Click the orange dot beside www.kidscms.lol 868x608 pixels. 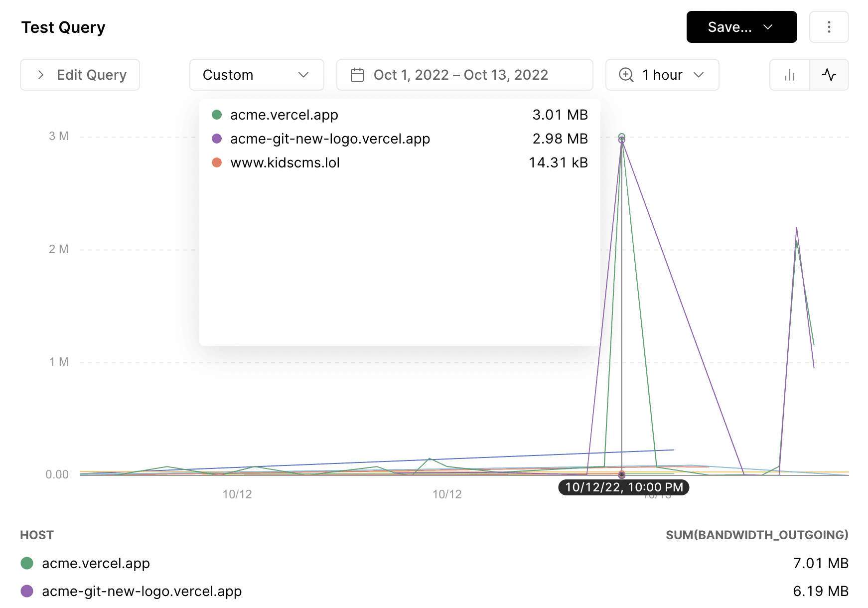217,162
